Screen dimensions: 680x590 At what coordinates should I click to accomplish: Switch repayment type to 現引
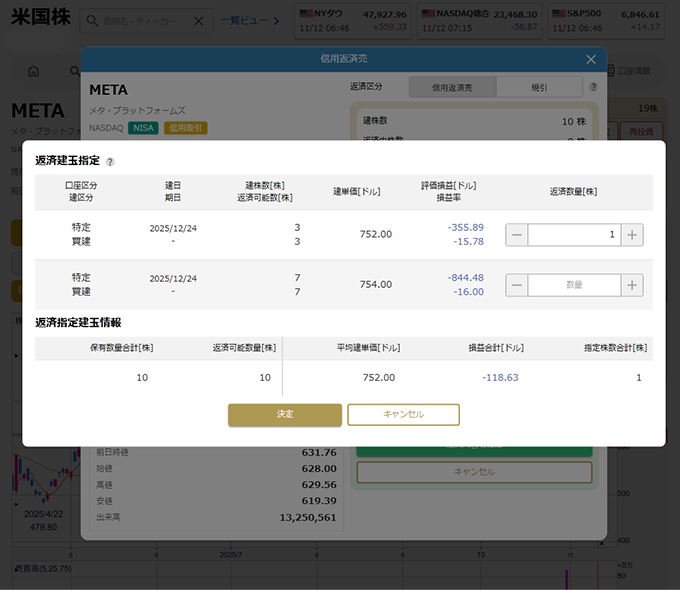(538, 88)
